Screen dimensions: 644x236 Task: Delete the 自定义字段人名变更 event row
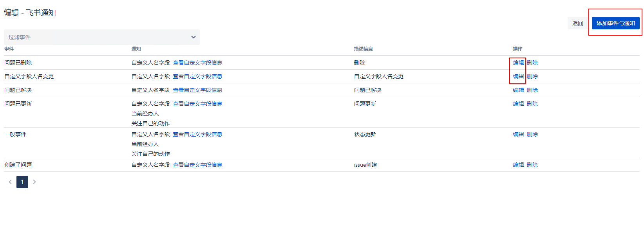pos(532,76)
